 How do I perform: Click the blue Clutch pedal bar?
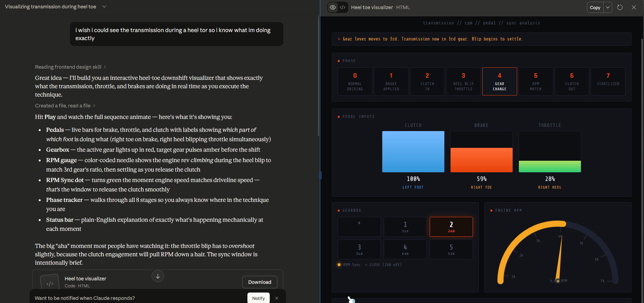pyautogui.click(x=413, y=152)
